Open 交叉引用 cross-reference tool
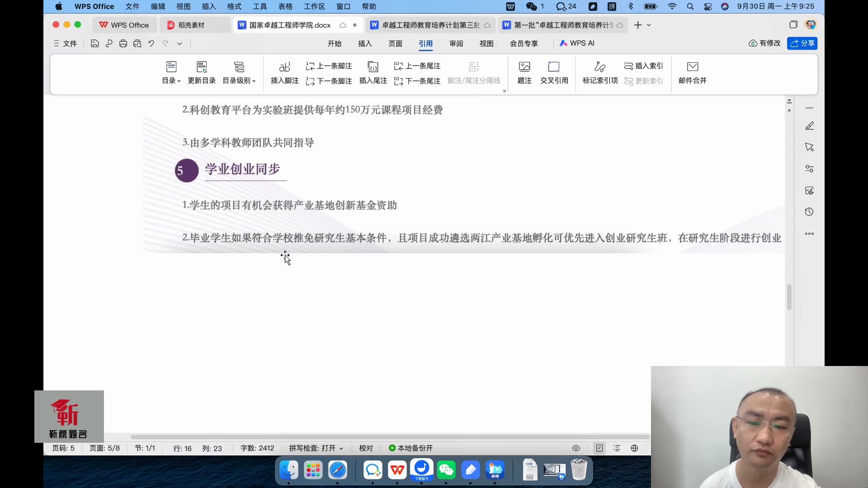The width and height of the screenshot is (868, 488). pos(554,73)
